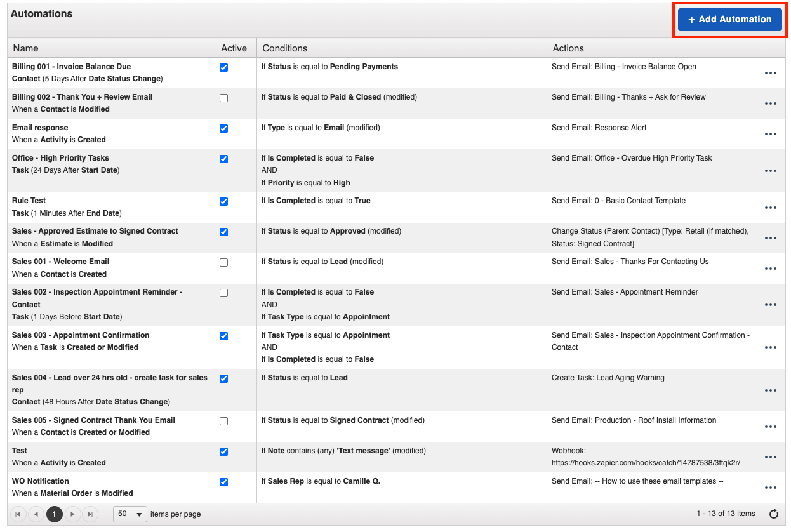Select page 1 in the pagination bar
This screenshot has height=532, width=791.
pos(54,514)
